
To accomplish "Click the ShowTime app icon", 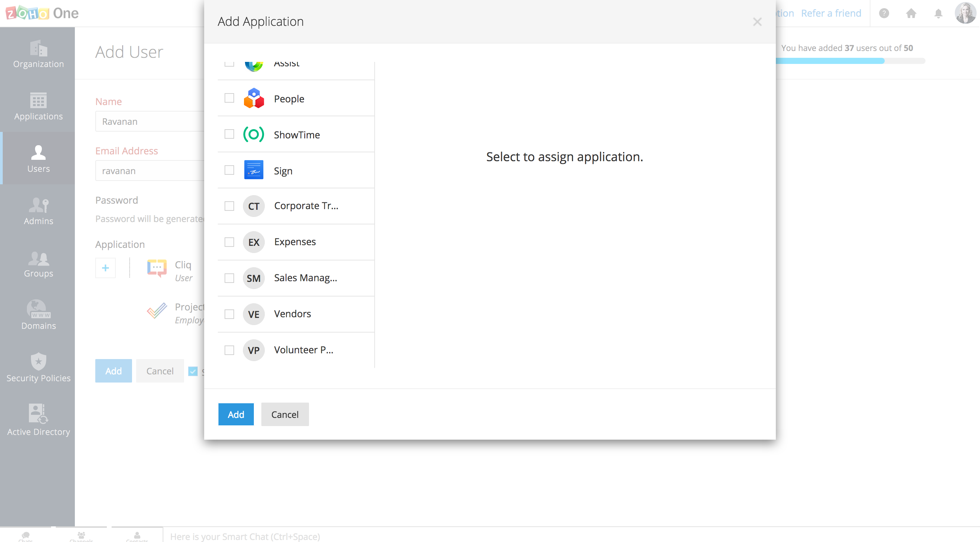I will click(x=254, y=134).
